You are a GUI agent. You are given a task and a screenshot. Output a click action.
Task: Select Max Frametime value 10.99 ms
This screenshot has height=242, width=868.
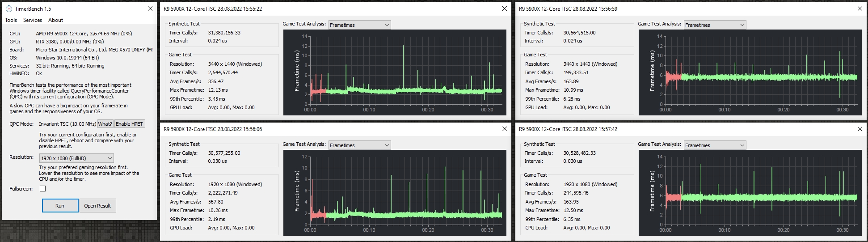coord(573,90)
